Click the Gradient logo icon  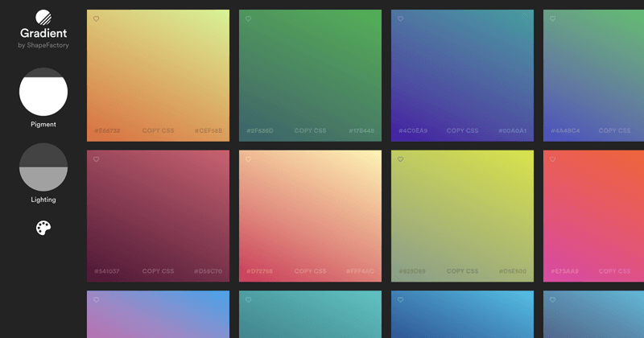tap(43, 18)
